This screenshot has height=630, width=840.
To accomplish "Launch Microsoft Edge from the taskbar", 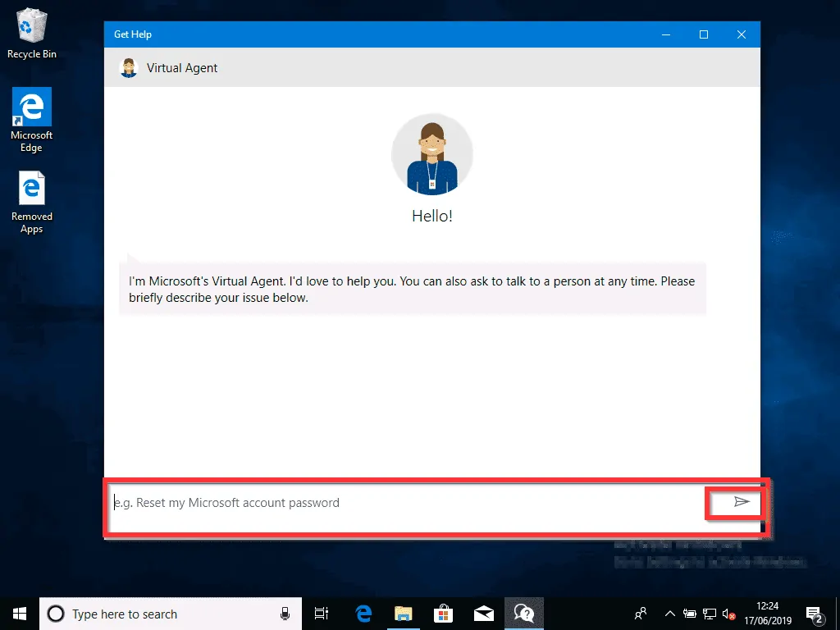I will [363, 613].
